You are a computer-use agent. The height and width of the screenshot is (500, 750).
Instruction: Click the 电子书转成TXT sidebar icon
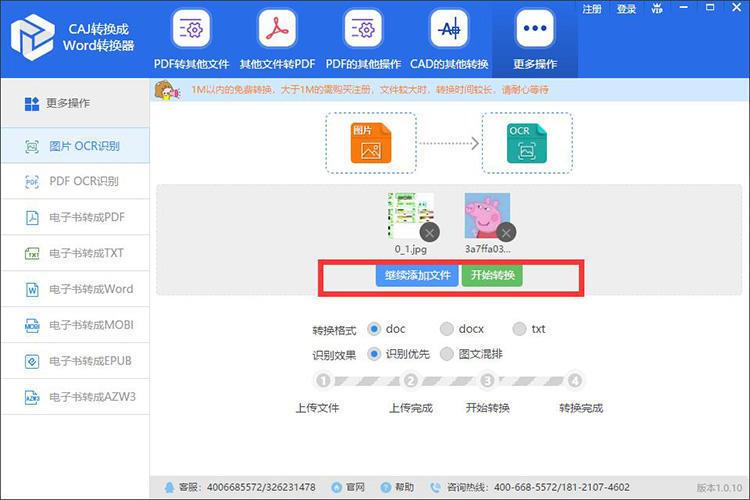[32, 254]
